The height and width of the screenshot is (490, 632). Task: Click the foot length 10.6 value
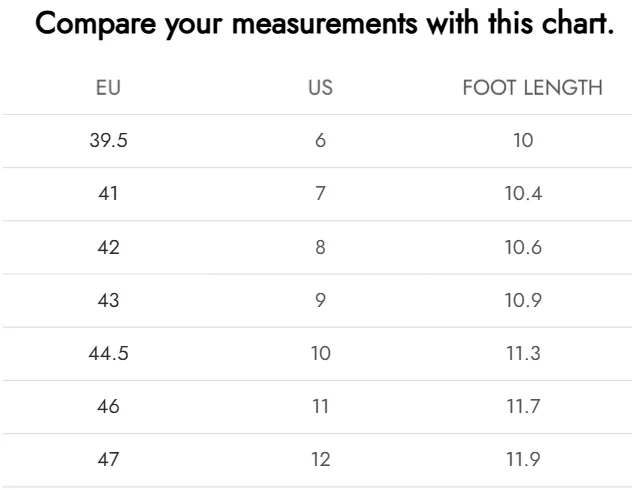(523, 247)
